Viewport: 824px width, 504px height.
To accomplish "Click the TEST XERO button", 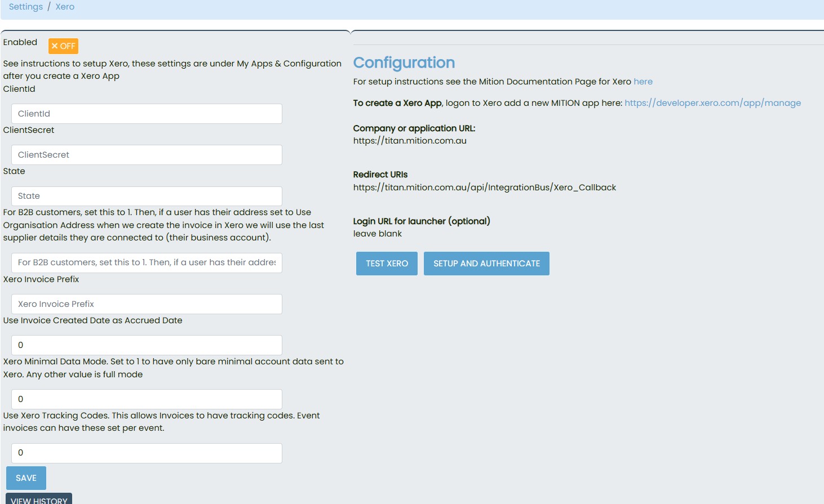I will 387,264.
